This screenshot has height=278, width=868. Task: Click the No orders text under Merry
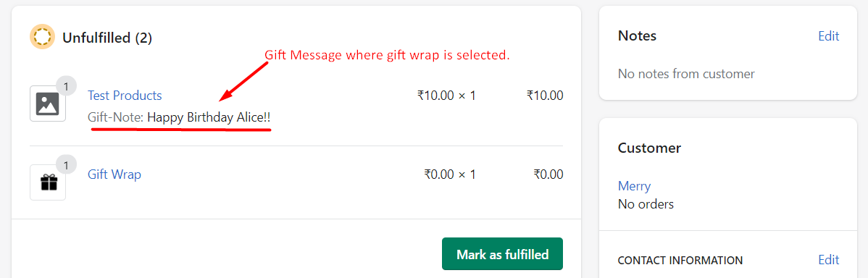(x=646, y=204)
